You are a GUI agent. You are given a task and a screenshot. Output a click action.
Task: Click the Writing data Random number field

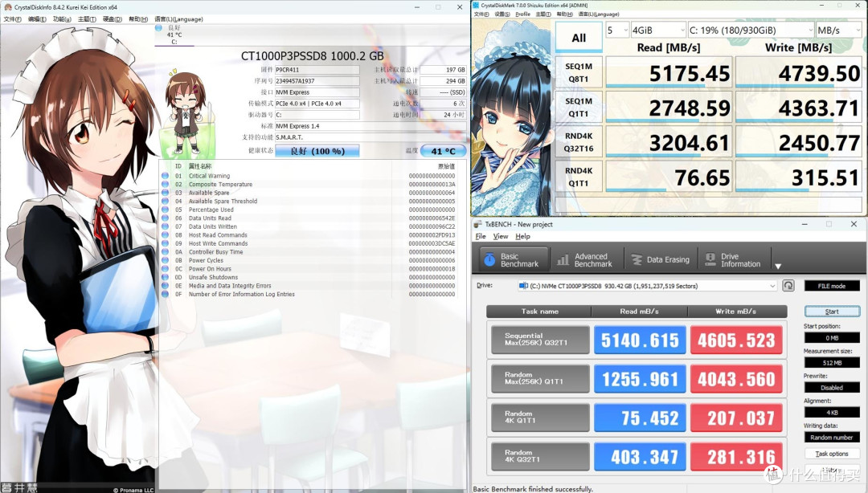tap(832, 437)
